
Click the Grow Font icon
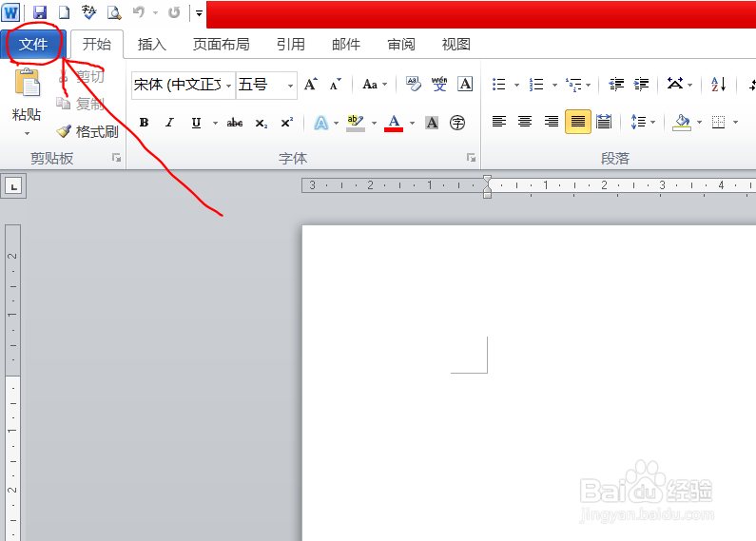(x=311, y=85)
